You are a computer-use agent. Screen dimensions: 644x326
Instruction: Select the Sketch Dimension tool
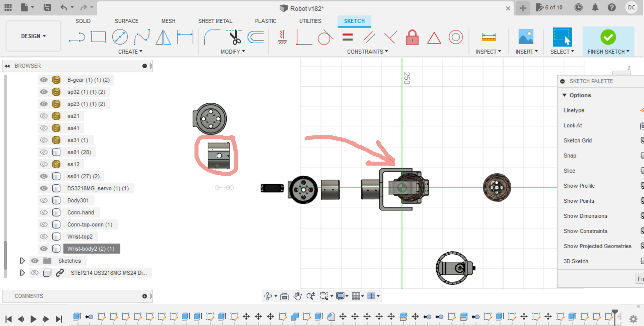(x=185, y=37)
